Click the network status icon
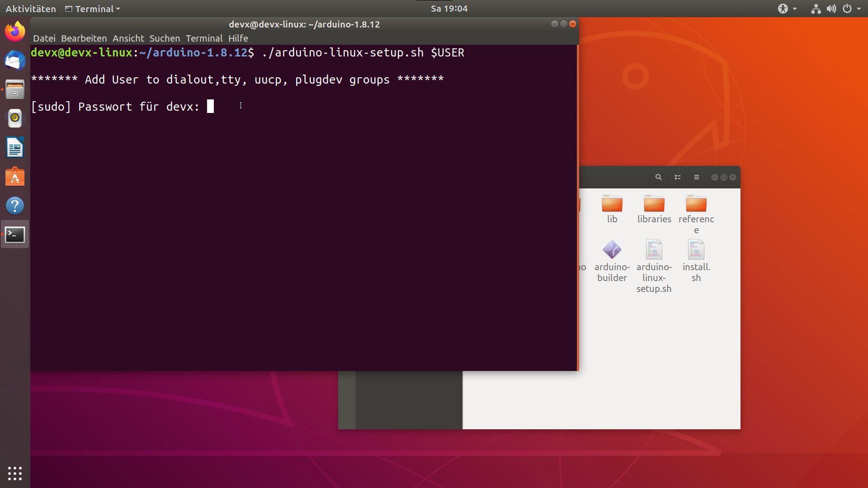 click(x=816, y=9)
